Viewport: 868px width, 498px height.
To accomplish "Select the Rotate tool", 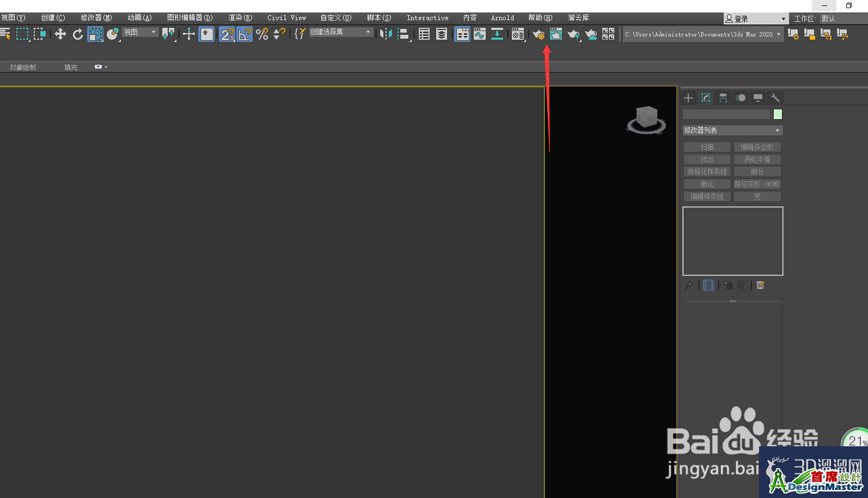I will click(x=78, y=34).
